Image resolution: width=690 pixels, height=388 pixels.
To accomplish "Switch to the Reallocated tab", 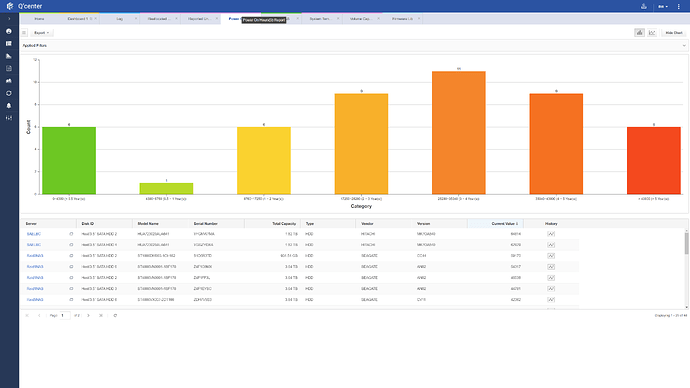I will (158, 19).
